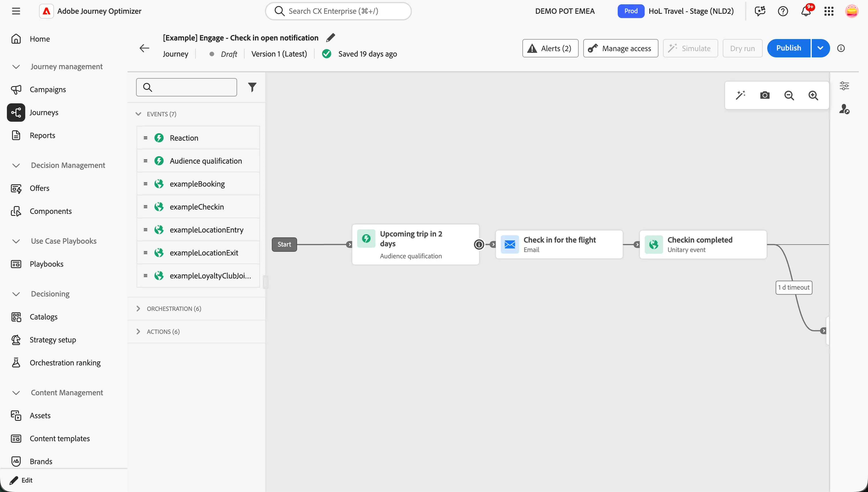Open the notifications bell
Image resolution: width=868 pixels, height=492 pixels.
[806, 11]
